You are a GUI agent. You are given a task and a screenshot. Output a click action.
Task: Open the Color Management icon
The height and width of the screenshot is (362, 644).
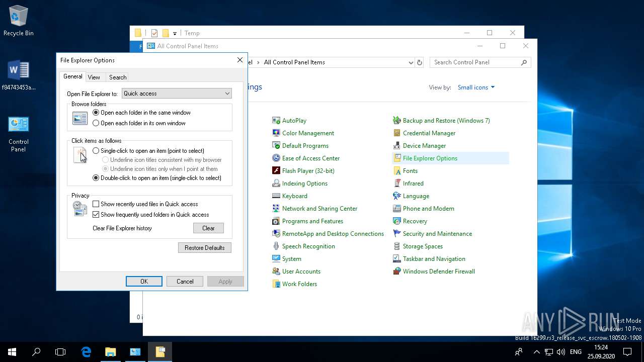click(276, 133)
